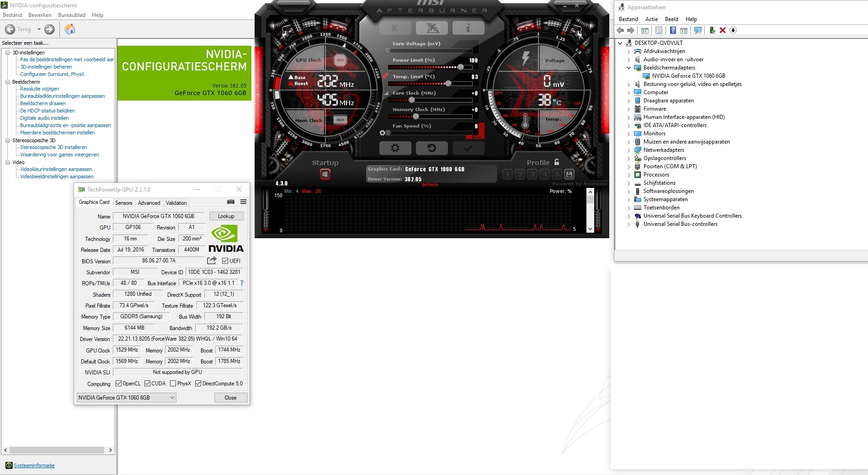
Task: Save the Afterburner profile with the floppy disk icon
Action: click(x=569, y=174)
